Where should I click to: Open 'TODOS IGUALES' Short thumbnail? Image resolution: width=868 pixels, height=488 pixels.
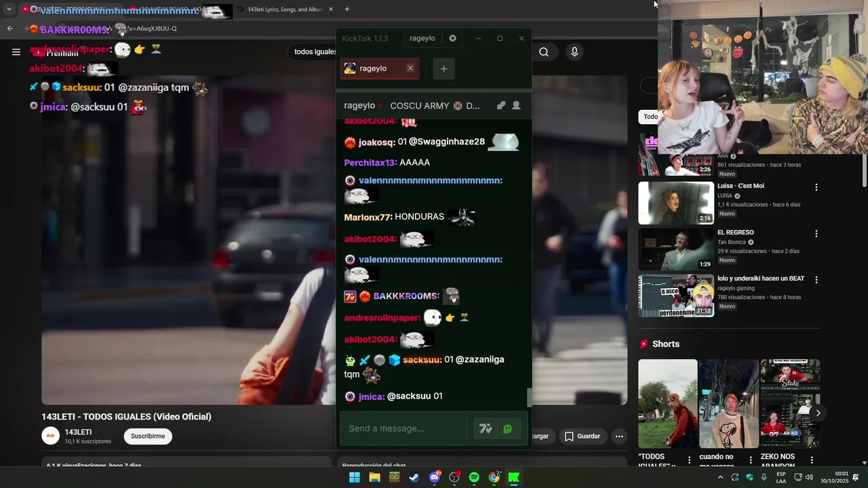[x=667, y=403]
